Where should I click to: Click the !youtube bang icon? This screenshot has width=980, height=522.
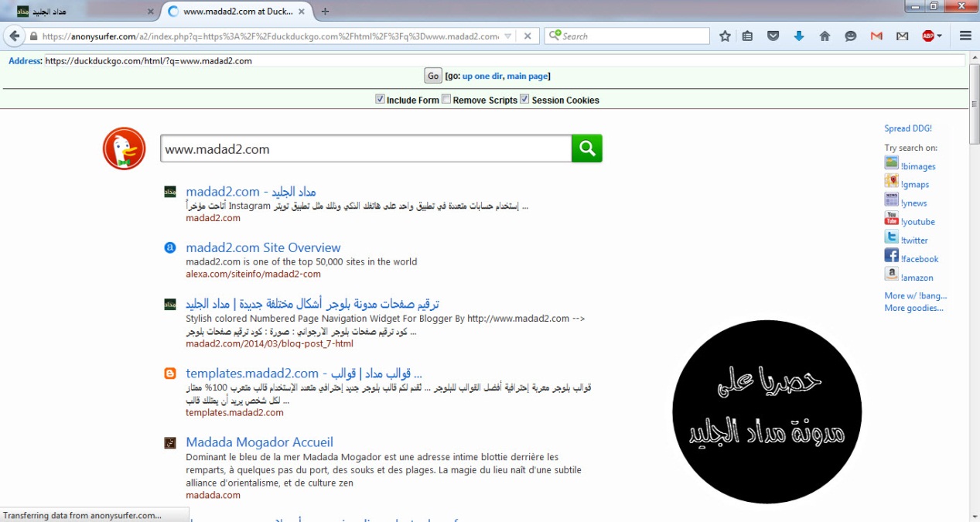coord(892,218)
